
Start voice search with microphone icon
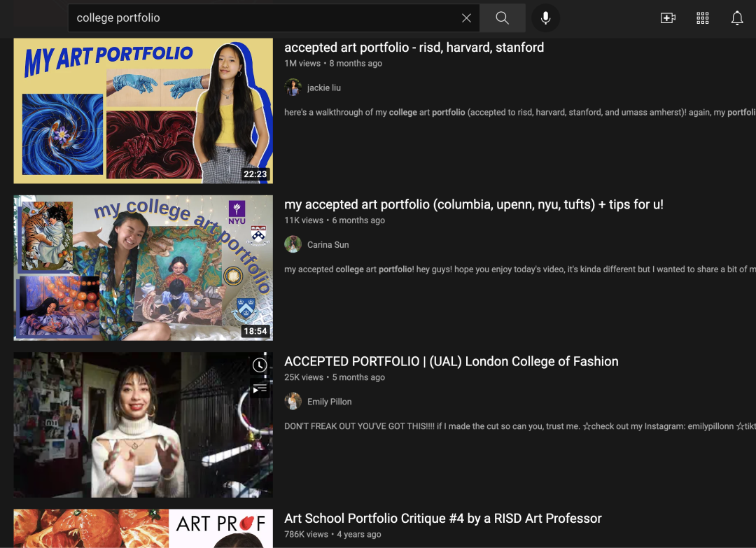545,18
